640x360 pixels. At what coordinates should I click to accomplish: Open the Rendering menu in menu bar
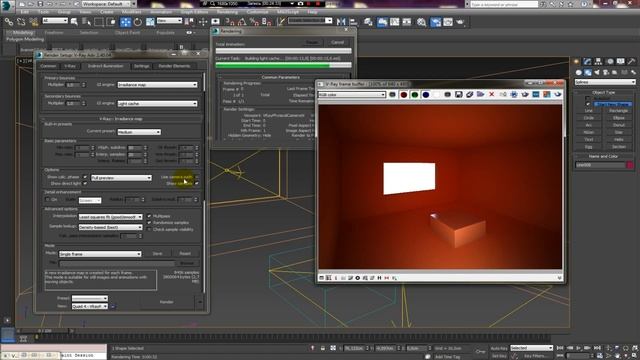[227, 12]
